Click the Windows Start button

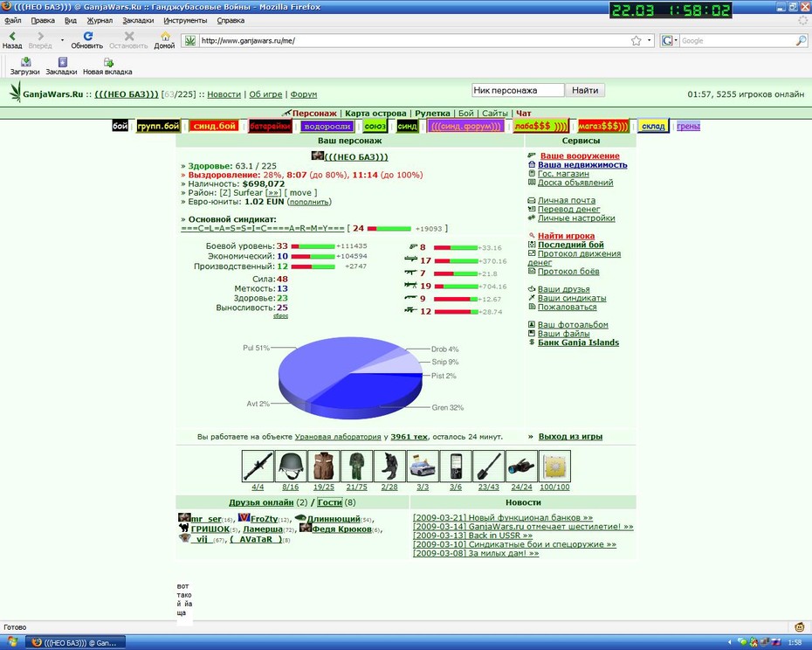click(x=12, y=643)
